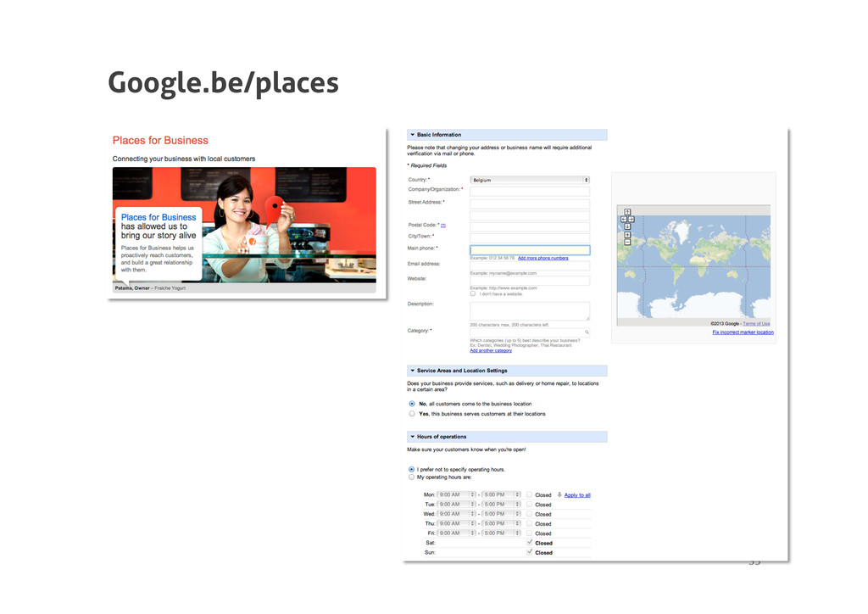The height and width of the screenshot is (614, 868).
Task: Select Yes, business serves customers at their locations
Action: [412, 414]
